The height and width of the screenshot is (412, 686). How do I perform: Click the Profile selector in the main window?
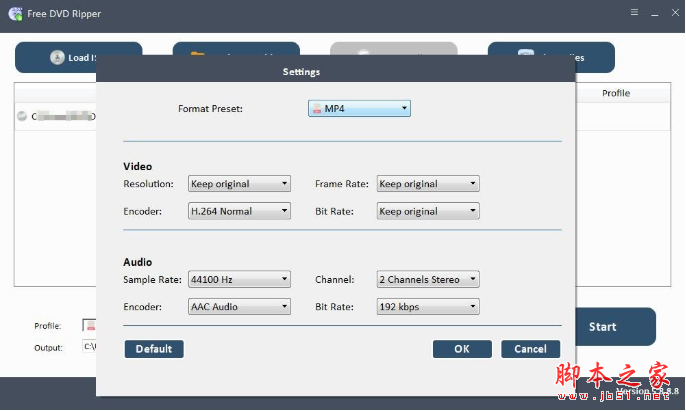click(x=89, y=325)
